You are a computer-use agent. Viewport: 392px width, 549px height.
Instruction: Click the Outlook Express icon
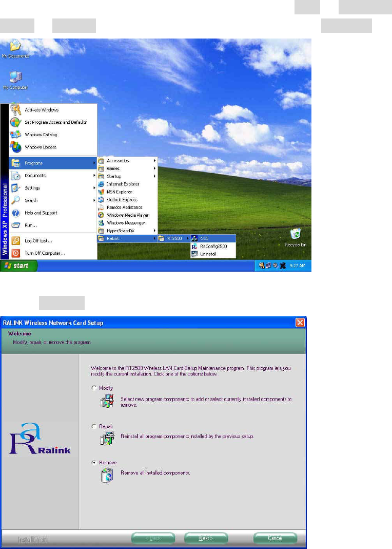[101, 200]
